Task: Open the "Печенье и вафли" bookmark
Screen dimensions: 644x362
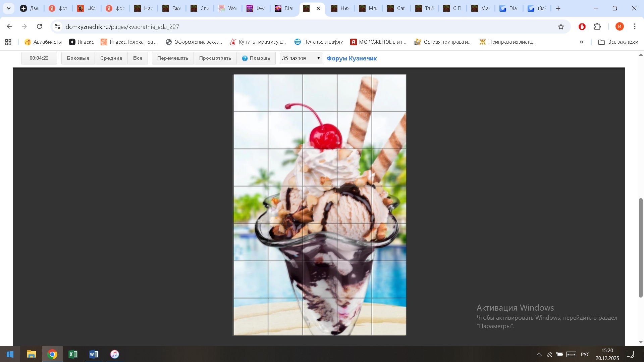Action: (x=319, y=42)
